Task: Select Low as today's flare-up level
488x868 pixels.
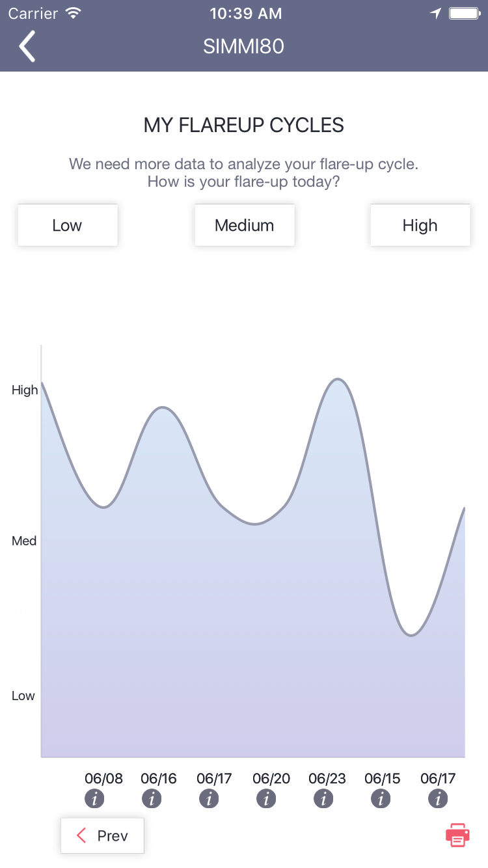Action: (67, 224)
